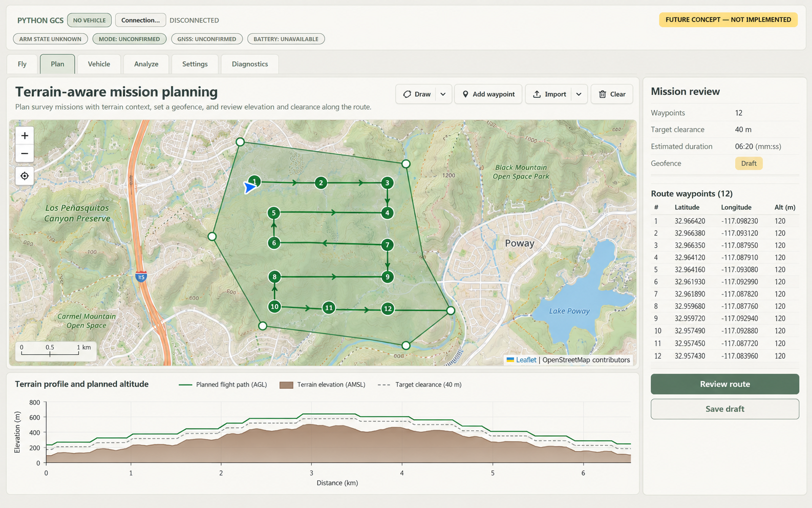
Task: Select waypoint 9 marker on the map
Action: 388,277
